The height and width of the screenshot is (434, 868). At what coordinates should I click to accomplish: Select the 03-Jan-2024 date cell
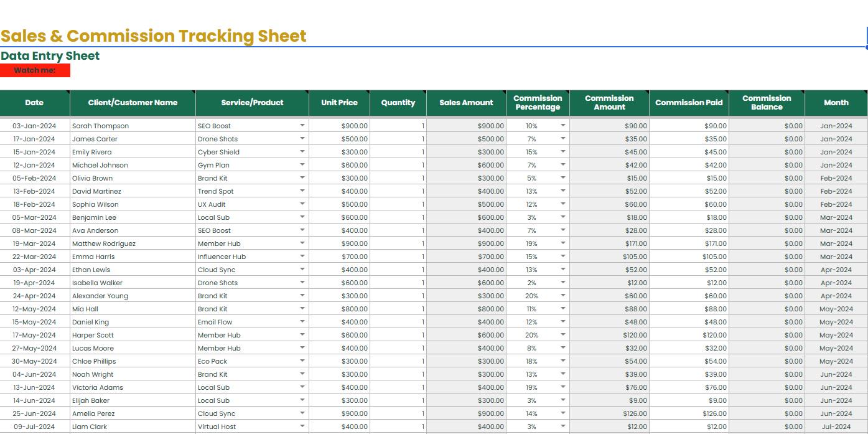(x=35, y=126)
